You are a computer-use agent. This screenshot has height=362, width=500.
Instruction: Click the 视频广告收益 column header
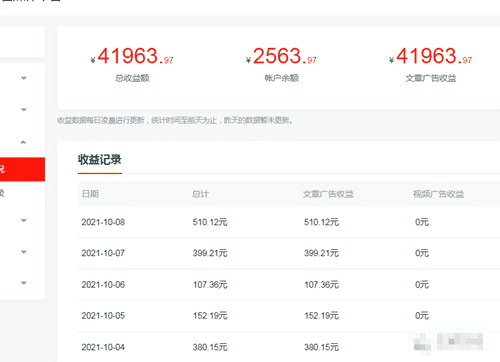[438, 194]
